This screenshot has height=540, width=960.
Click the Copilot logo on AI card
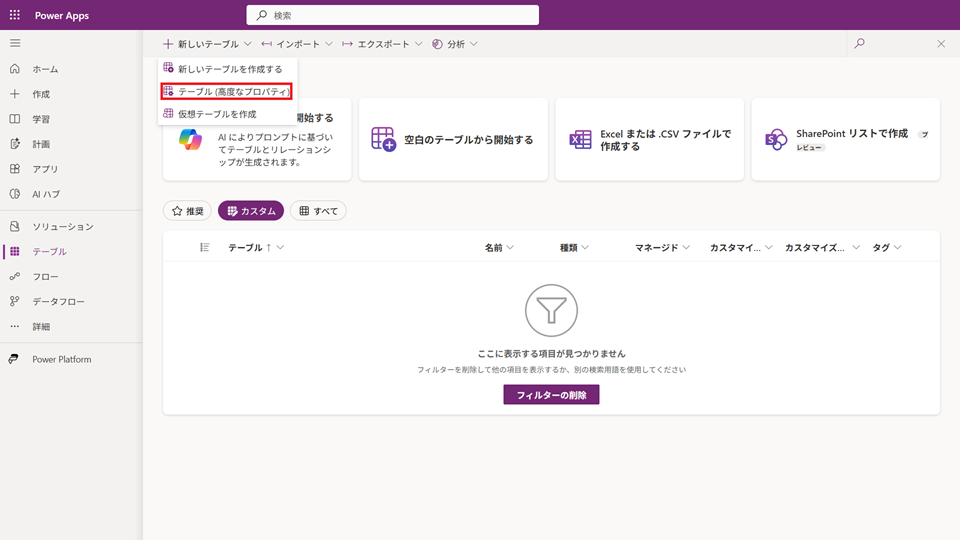point(190,140)
